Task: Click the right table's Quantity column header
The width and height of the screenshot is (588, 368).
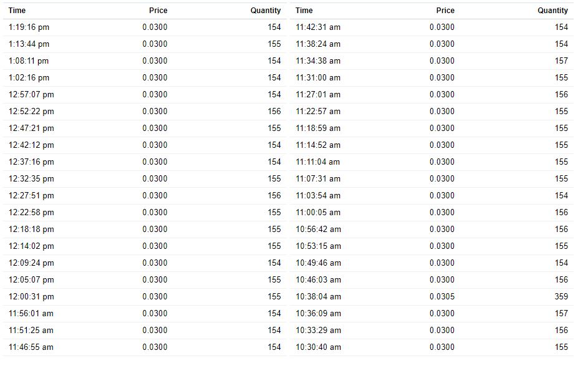Action: coord(552,11)
